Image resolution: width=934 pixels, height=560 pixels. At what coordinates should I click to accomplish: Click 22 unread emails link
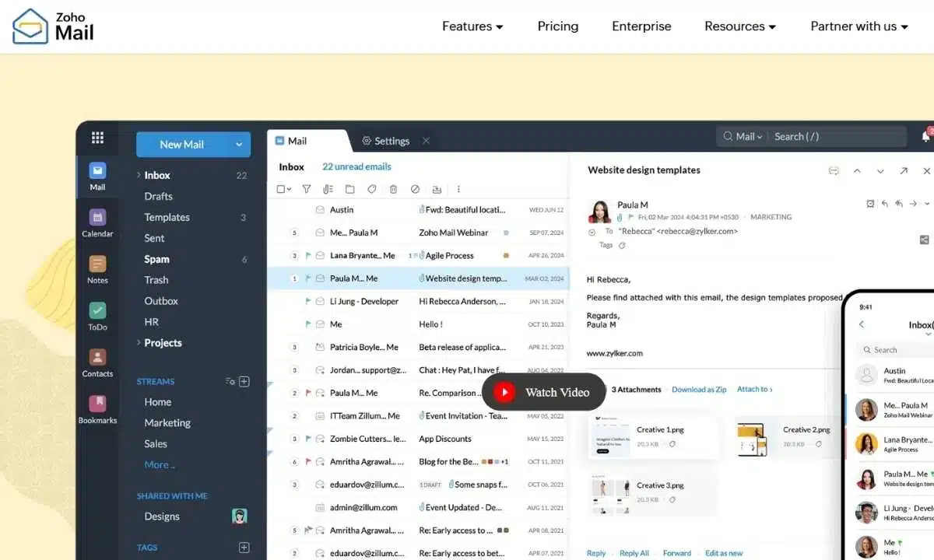(x=356, y=166)
